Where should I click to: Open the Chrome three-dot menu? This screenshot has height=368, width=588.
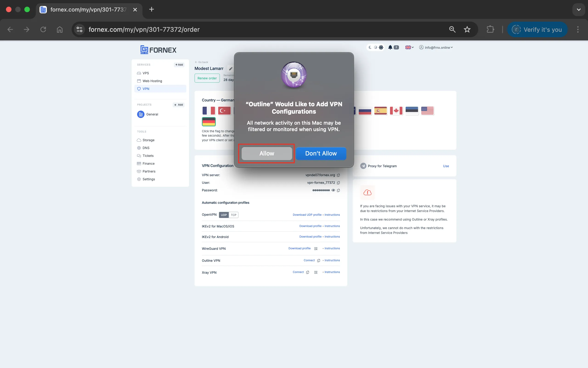click(x=578, y=29)
